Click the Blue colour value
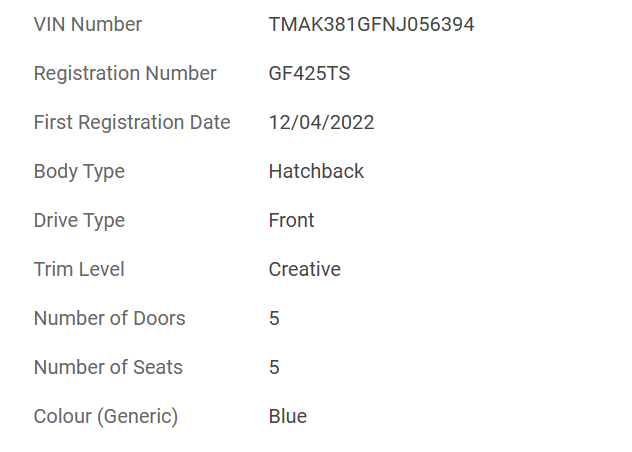Image resolution: width=632 pixels, height=452 pixels. point(287,417)
